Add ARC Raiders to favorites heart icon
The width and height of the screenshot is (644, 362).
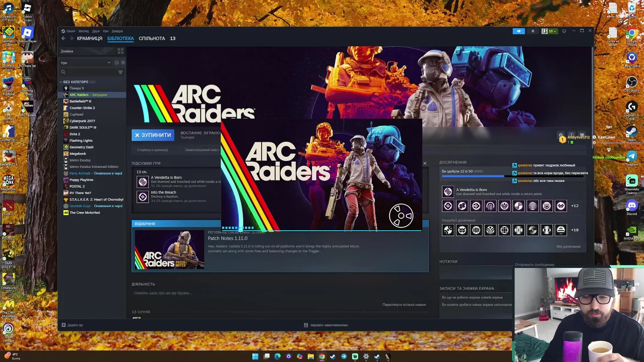[x=582, y=136]
